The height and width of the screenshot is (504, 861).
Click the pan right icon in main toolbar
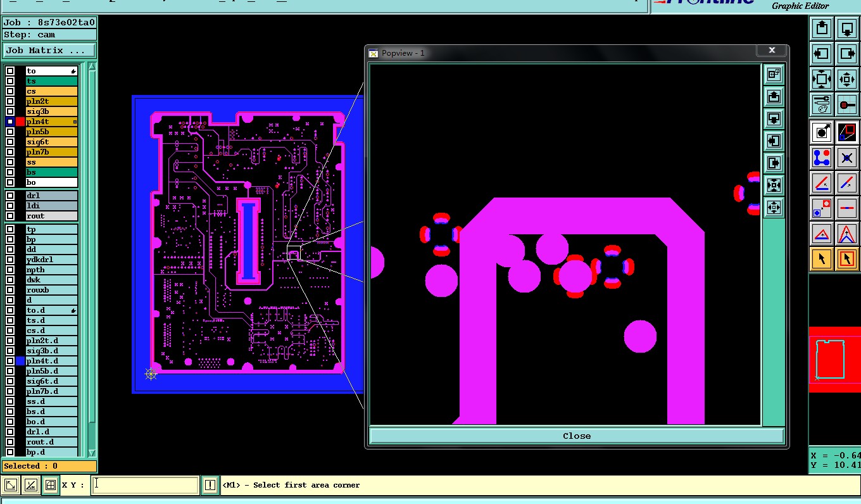pos(847,53)
